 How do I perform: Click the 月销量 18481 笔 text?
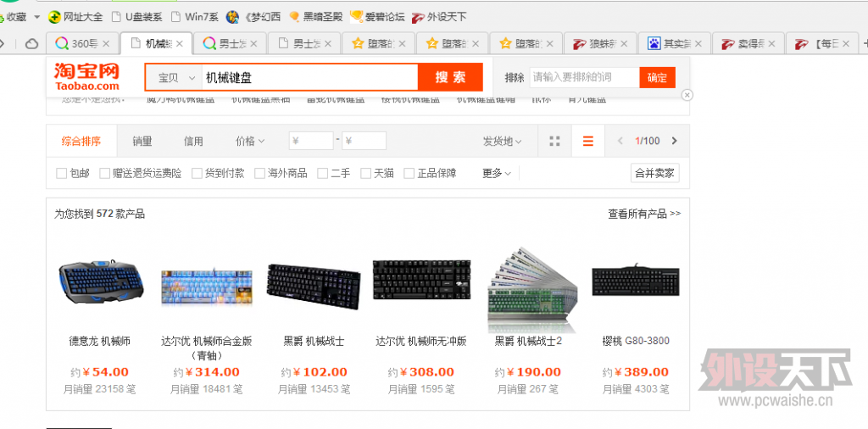(206, 389)
